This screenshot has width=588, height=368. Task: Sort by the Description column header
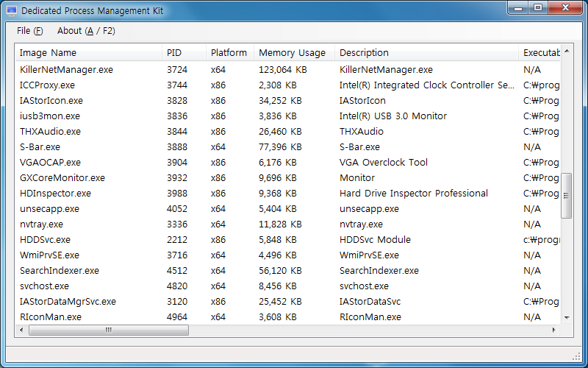coord(427,52)
